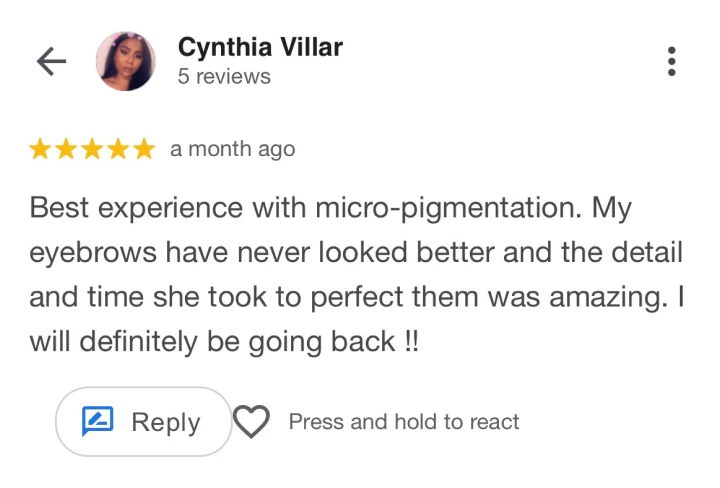The image size is (720, 488).
Task: Click the first yellow rating star
Action: pos(41,150)
